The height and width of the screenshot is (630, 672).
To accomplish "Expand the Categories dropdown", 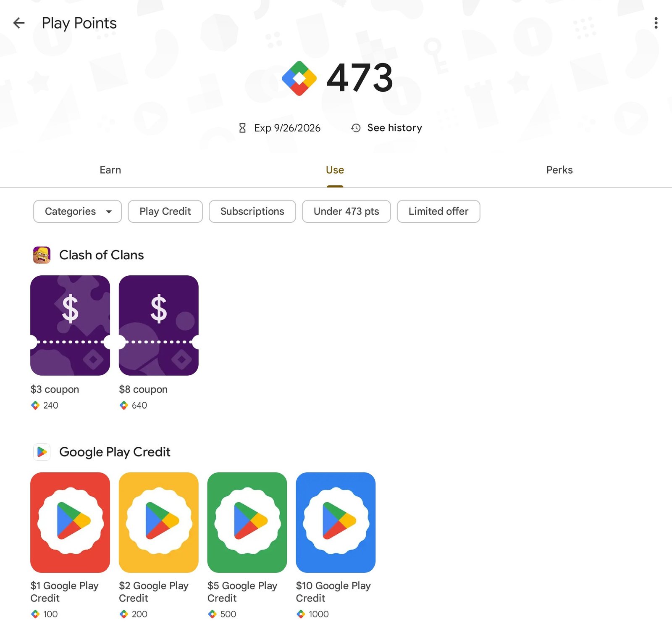I will (78, 211).
